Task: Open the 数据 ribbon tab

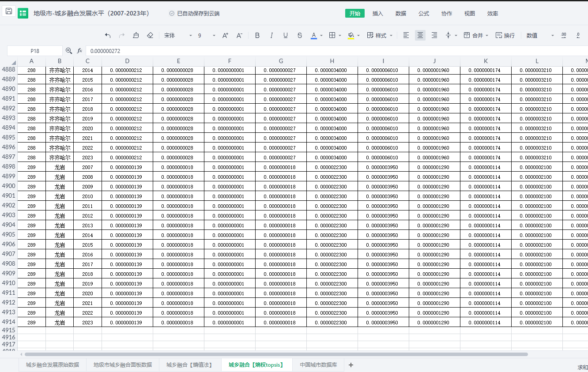Action: click(401, 13)
